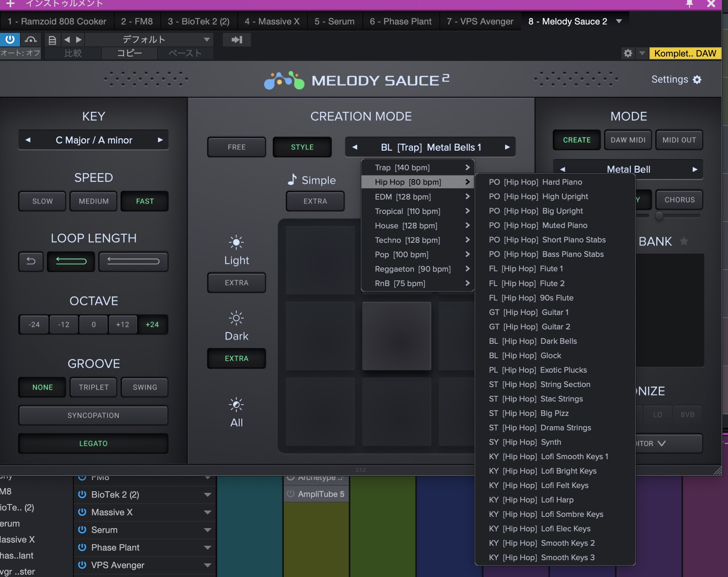Open VPS Avenger track dropdown arrow
The height and width of the screenshot is (577, 728).
click(208, 565)
